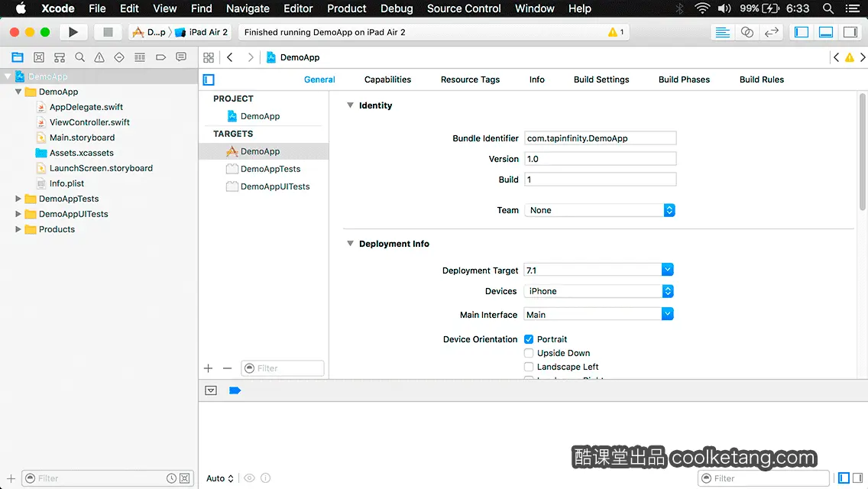The width and height of the screenshot is (868, 489).
Task: Open the Symbol navigator
Action: pyautogui.click(x=39, y=57)
